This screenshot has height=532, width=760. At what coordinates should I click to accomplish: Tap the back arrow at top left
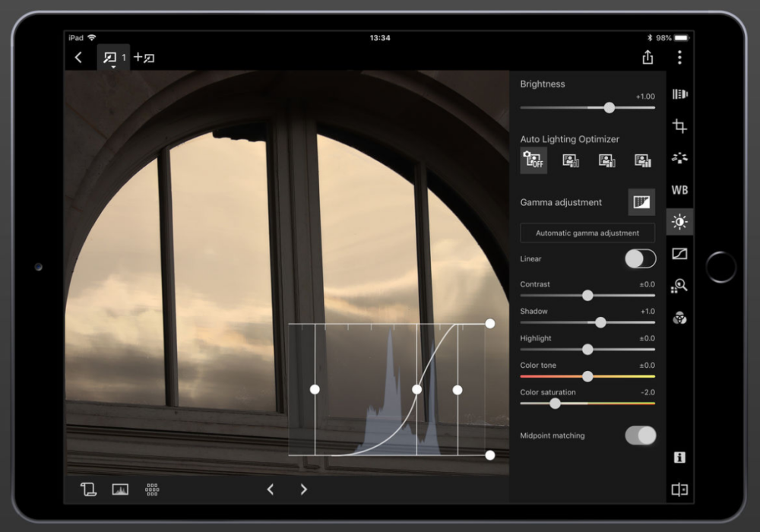pos(78,58)
